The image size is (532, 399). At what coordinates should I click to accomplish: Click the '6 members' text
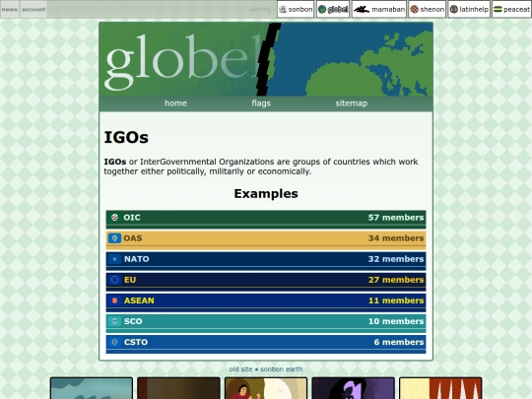coord(399,342)
